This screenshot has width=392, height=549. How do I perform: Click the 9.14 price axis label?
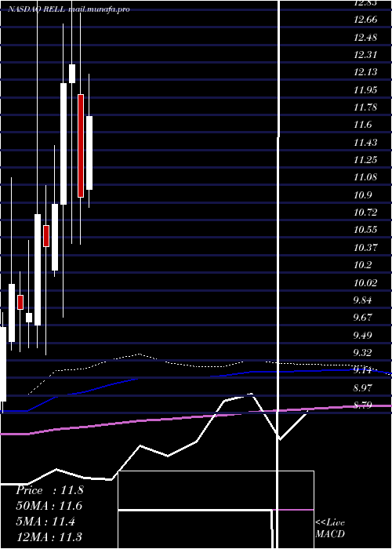click(x=362, y=370)
